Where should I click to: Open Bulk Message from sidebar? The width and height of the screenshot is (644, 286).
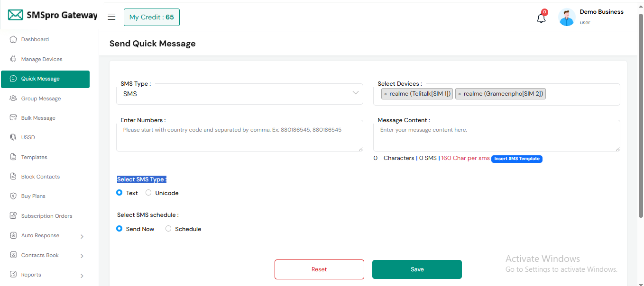(38, 118)
